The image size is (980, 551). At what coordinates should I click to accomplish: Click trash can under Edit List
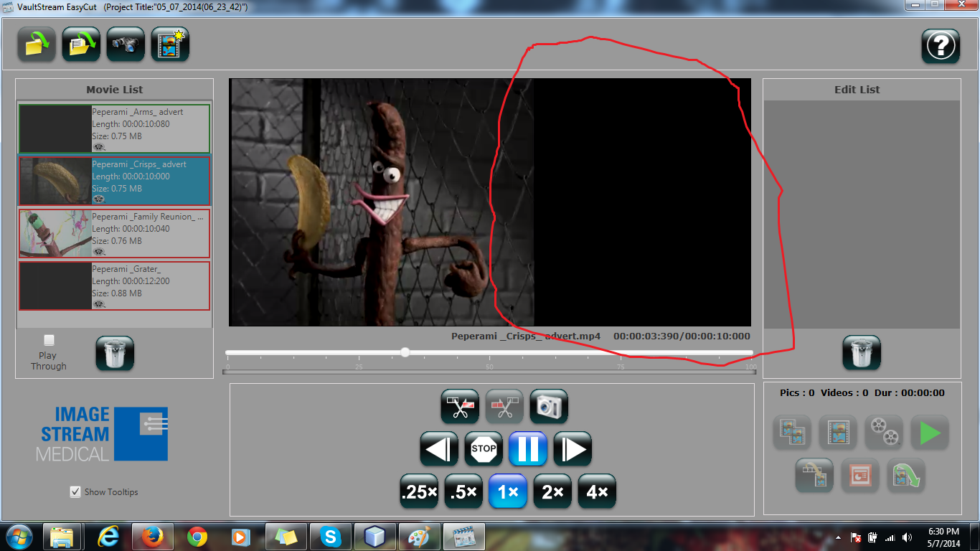point(862,353)
